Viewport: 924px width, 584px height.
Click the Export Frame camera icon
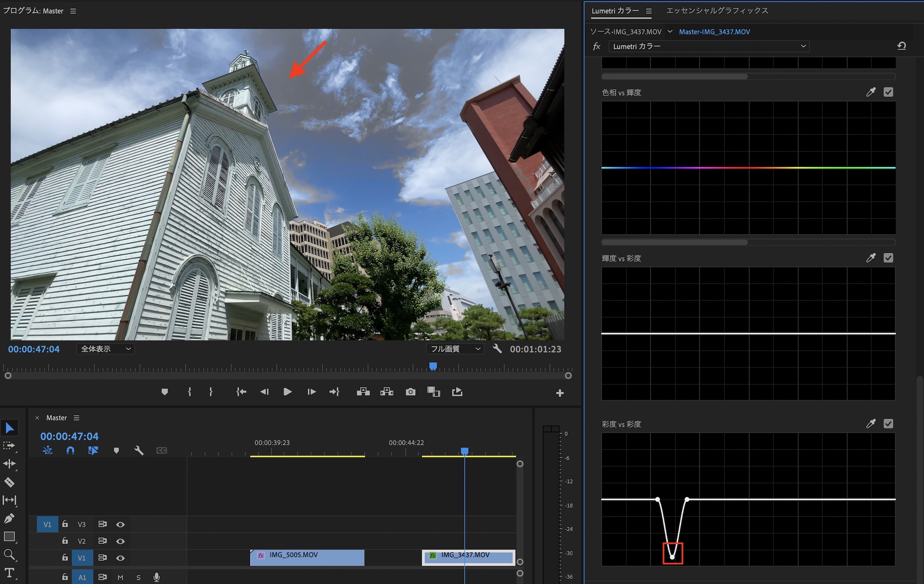click(x=410, y=392)
